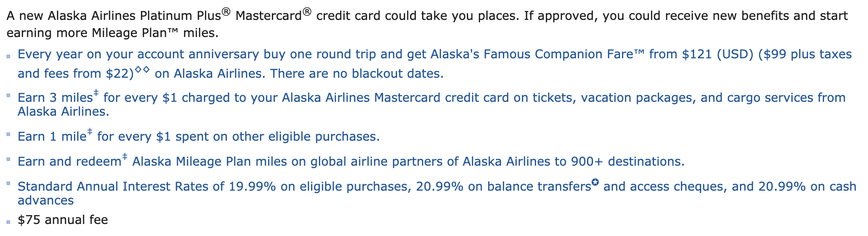868x236 pixels.
Task: Click the bullet marker beside the Companion Fare item
Action: click(x=8, y=56)
